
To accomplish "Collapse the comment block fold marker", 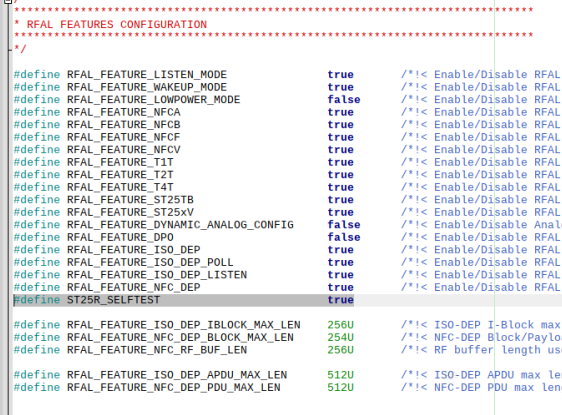I will click(8, 1).
